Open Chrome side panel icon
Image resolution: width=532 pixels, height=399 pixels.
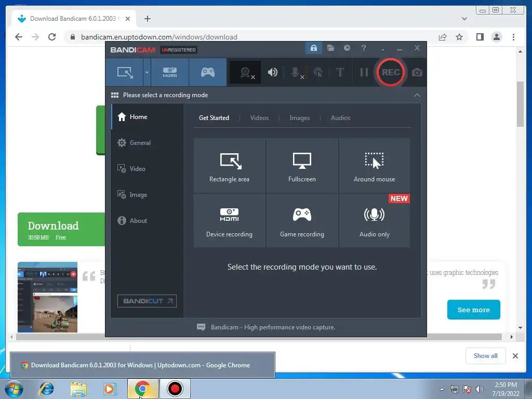[480, 37]
